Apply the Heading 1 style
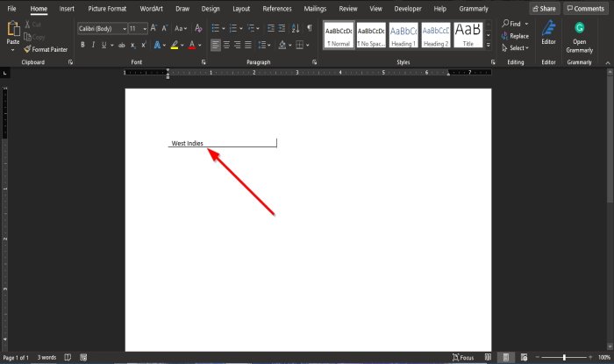 [403, 35]
